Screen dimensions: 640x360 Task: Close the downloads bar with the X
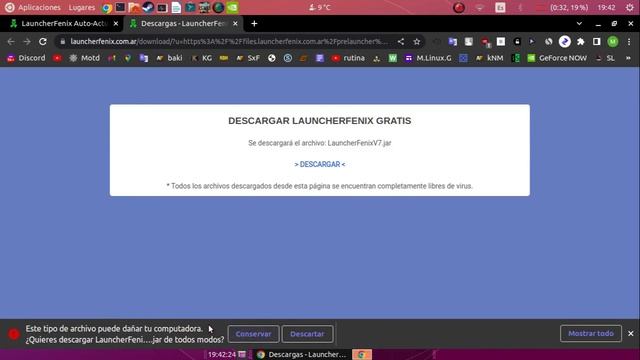[x=631, y=333]
